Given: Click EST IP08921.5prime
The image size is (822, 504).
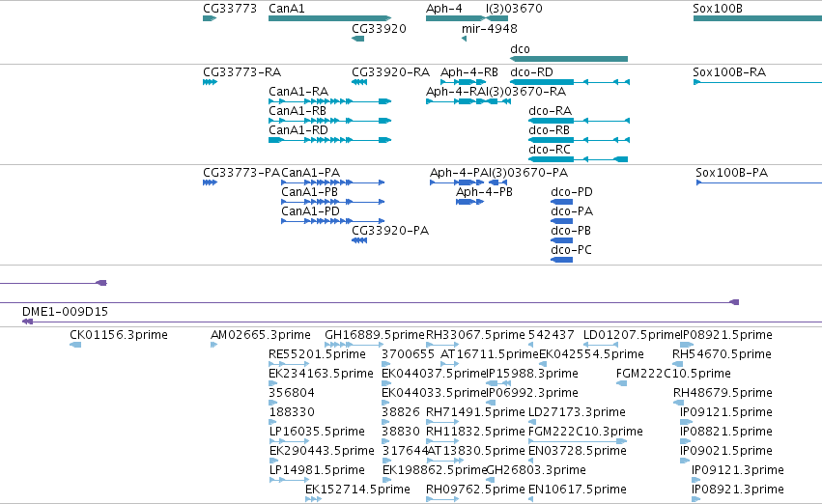Looking at the screenshot, I should coord(726,335).
